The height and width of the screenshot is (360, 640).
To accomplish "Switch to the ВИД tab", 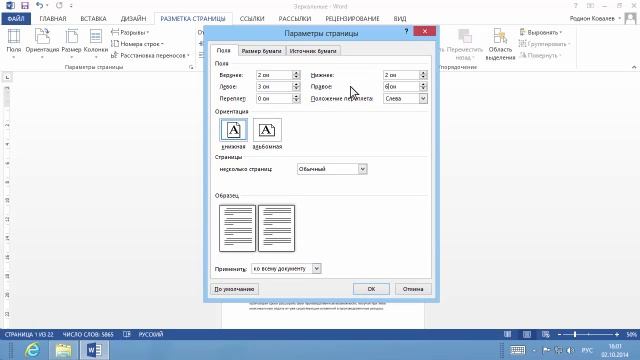I will point(400,19).
